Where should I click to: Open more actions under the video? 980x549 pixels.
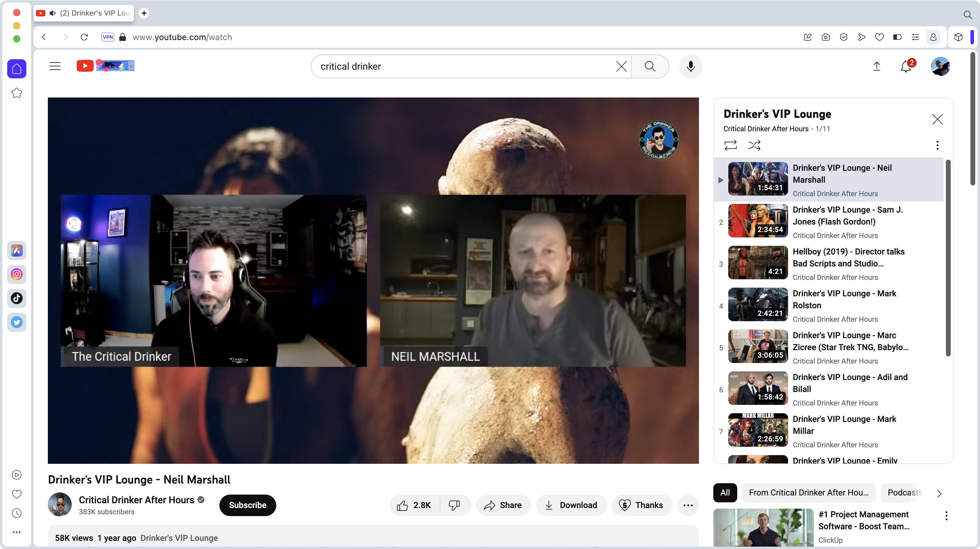688,505
